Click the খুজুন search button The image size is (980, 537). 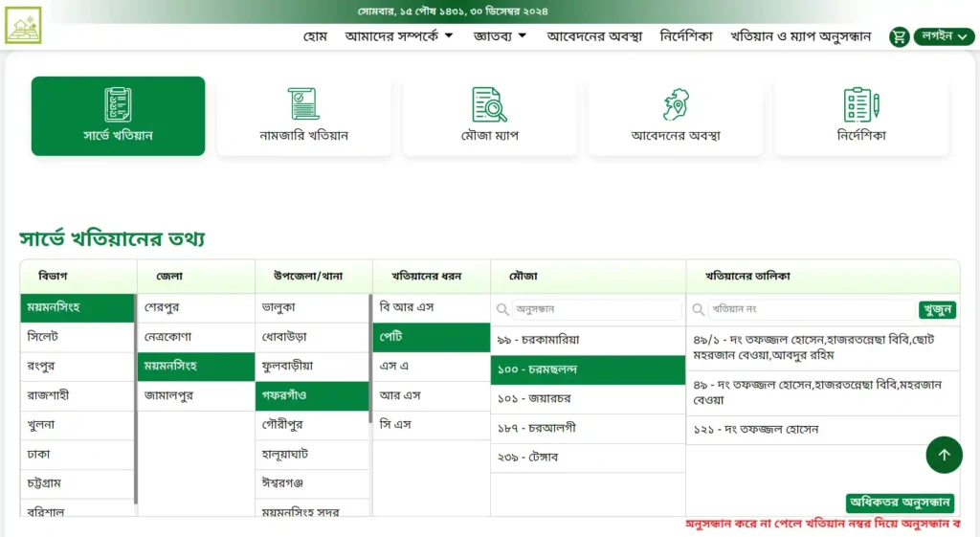click(937, 309)
